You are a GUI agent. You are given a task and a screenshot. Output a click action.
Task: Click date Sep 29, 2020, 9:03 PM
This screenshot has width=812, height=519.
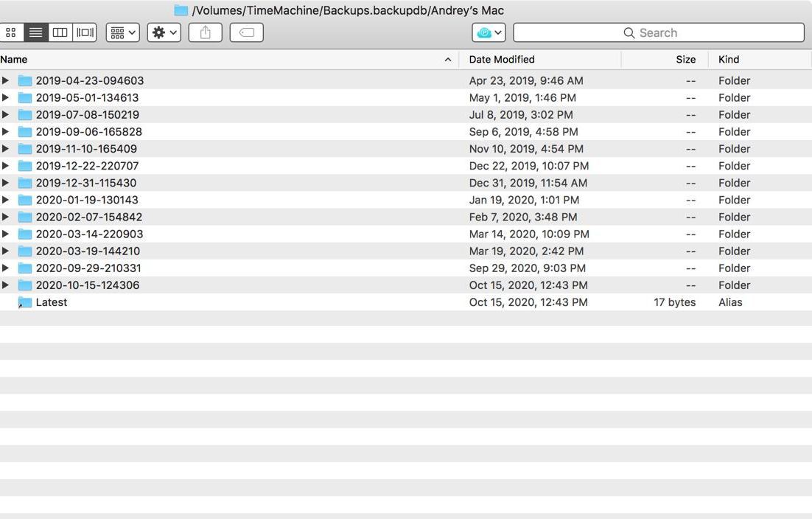[527, 268]
